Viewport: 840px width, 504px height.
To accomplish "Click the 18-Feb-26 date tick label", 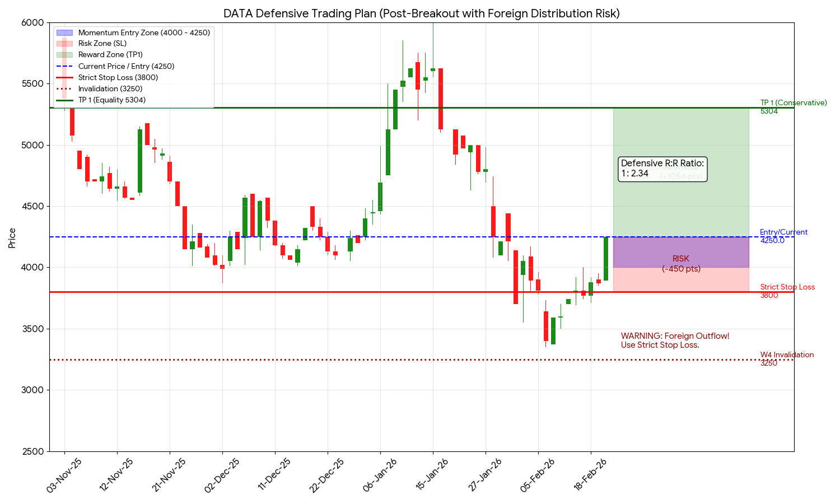I will click(590, 475).
